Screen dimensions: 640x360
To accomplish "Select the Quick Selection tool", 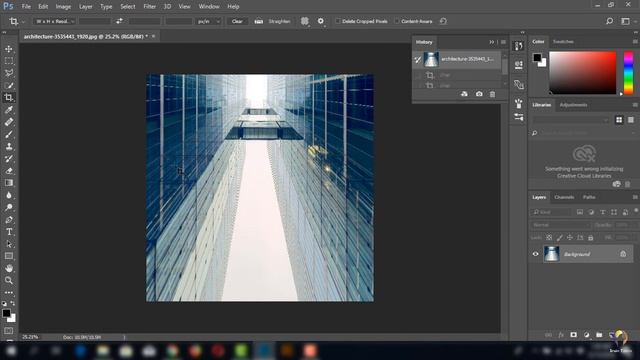I will click(9, 85).
